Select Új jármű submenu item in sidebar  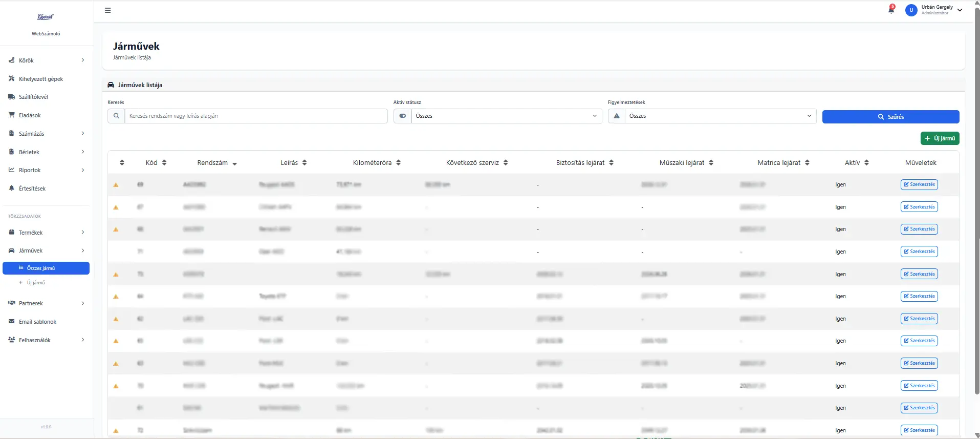pyautogui.click(x=36, y=283)
